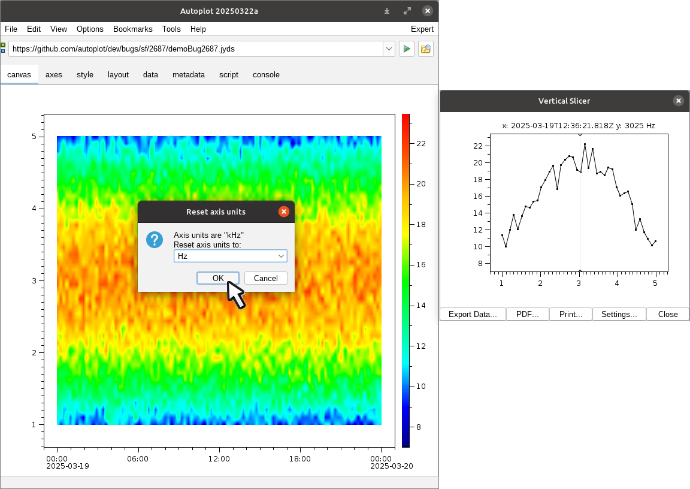Open the Tools menu
Screen dimensions: 690x489
(171, 29)
